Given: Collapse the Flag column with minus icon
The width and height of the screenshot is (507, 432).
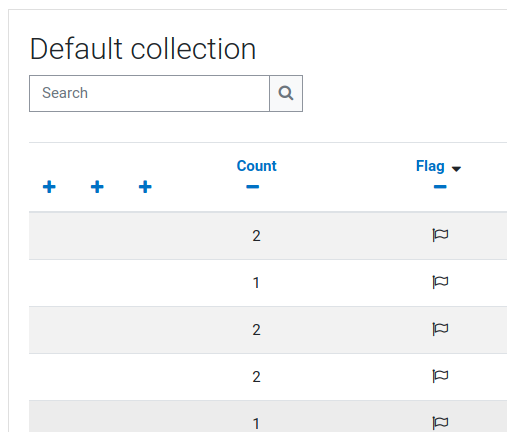Looking at the screenshot, I should point(440,187).
